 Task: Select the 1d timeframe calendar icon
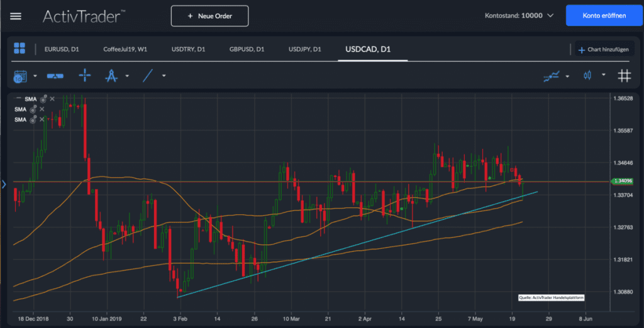20,76
